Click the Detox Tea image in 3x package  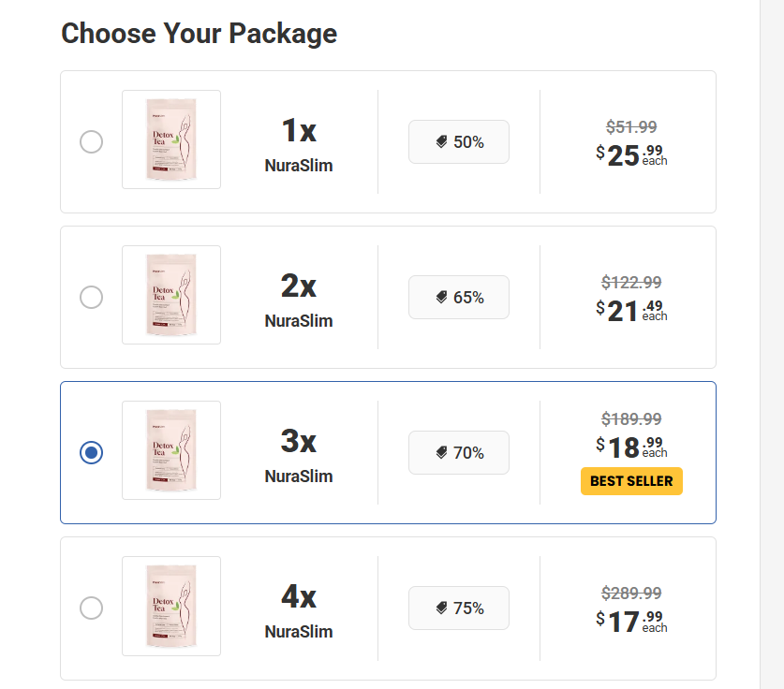[171, 450]
